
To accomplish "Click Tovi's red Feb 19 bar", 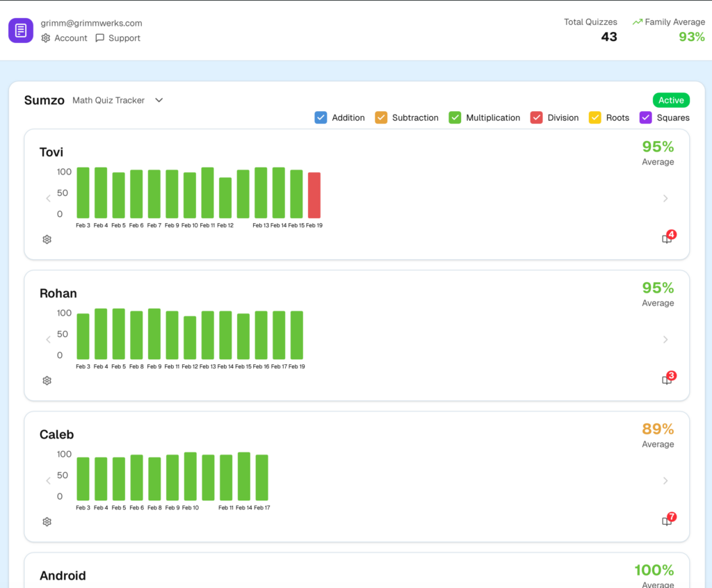I will tap(314, 195).
